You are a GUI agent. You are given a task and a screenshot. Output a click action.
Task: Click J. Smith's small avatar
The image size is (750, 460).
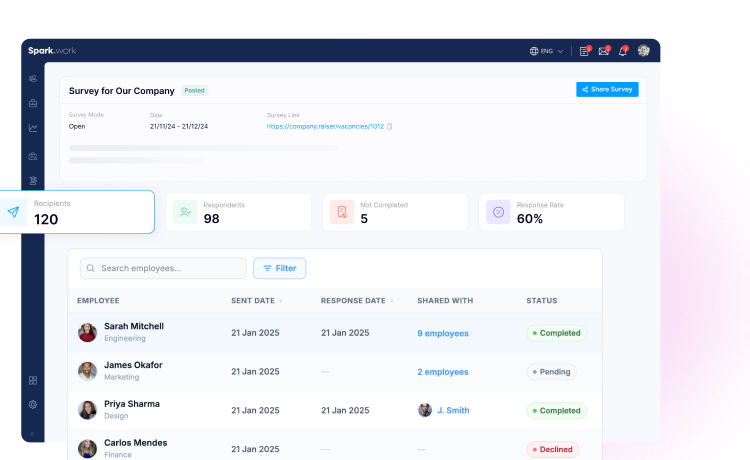tap(425, 410)
